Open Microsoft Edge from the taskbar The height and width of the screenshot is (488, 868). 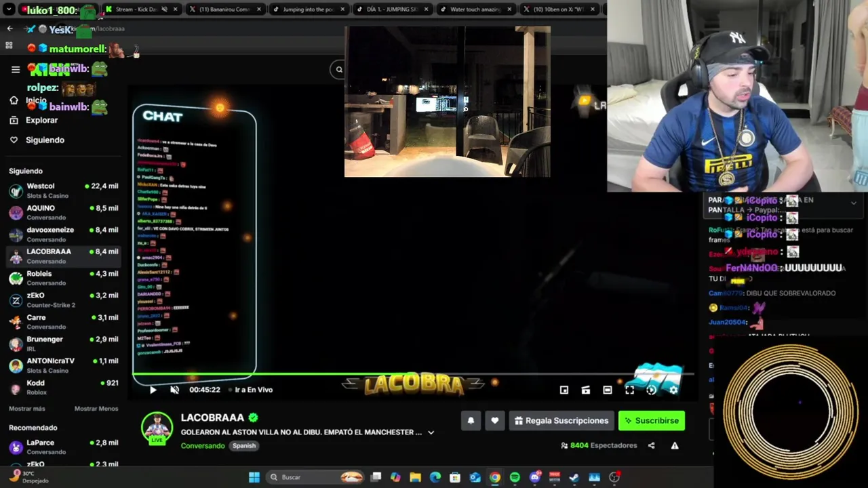click(x=435, y=477)
